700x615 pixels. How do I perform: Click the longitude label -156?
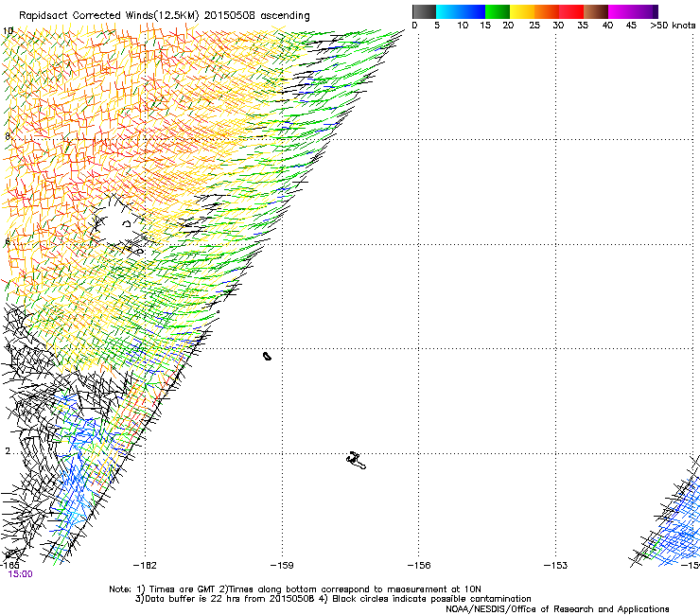pos(419,566)
